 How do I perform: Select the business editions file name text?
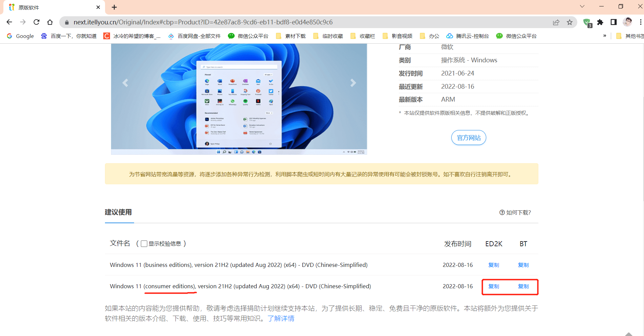(x=239, y=265)
